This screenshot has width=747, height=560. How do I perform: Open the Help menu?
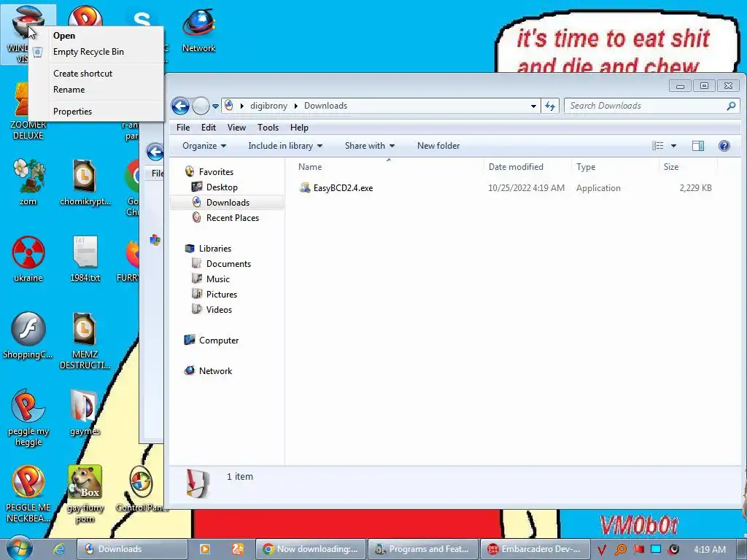[299, 128]
